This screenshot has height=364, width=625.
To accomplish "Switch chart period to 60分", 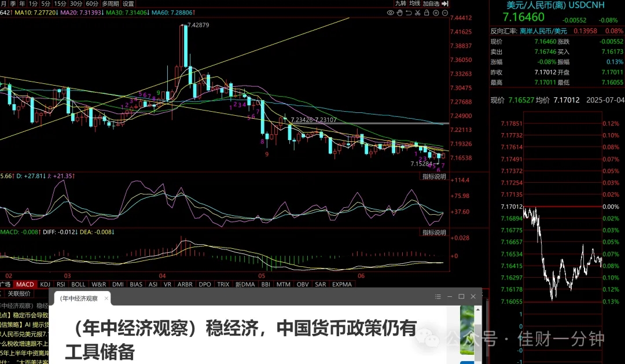I will 92,3.
